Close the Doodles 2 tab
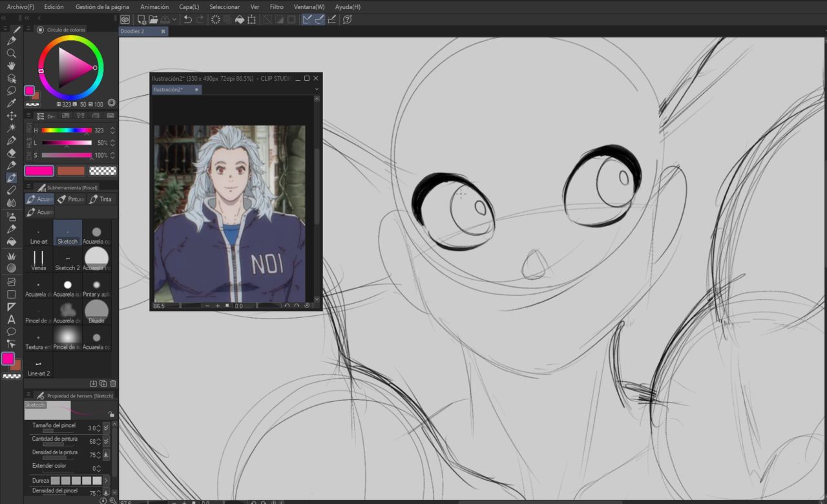Screen dimensions: 827x504 (x=163, y=31)
